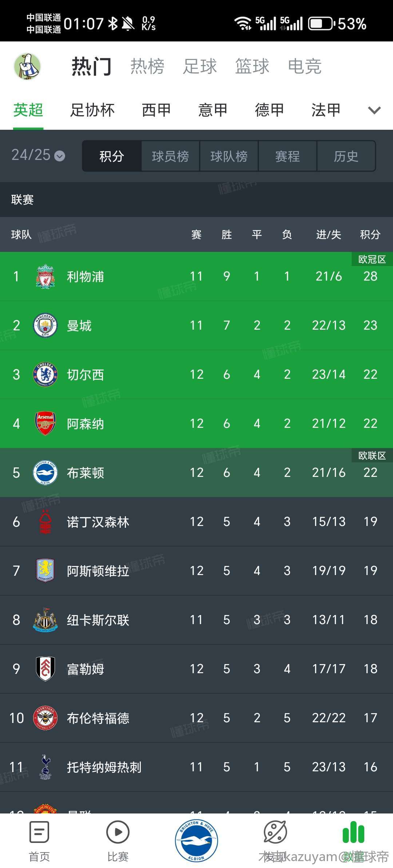
Task: Open the 曼城 team row
Action: pos(196,325)
